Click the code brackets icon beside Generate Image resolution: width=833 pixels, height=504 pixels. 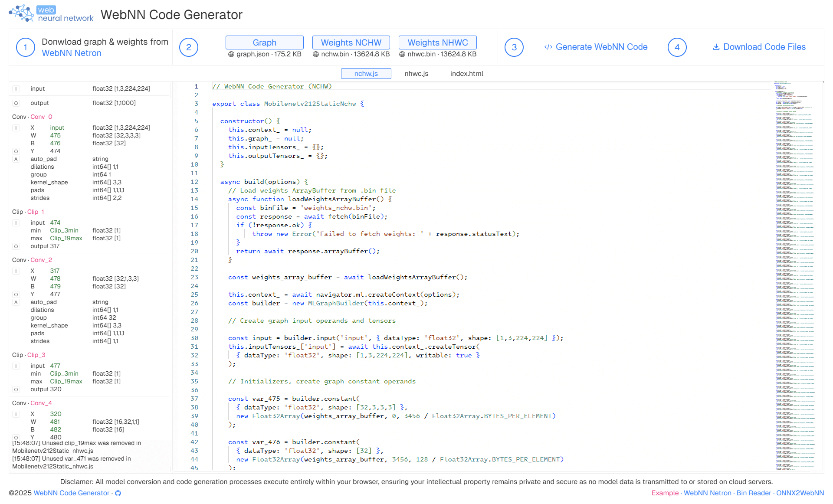click(548, 47)
